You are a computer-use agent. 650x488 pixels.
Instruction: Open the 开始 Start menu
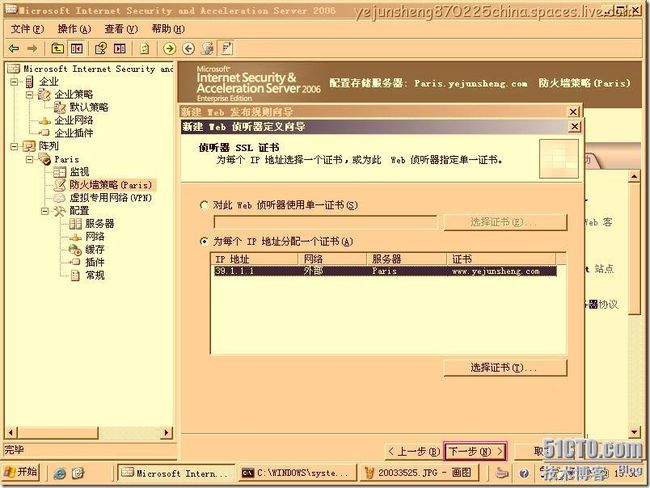point(21,472)
